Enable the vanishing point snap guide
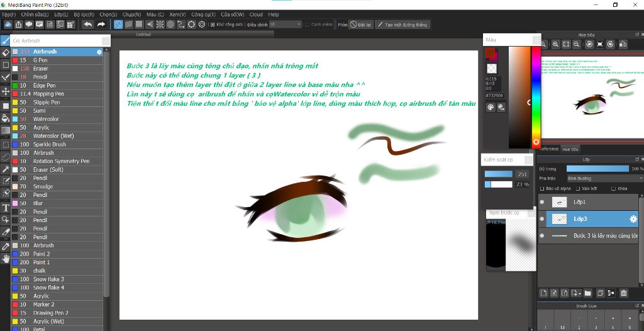The height and width of the screenshot is (331, 644). pos(150,25)
